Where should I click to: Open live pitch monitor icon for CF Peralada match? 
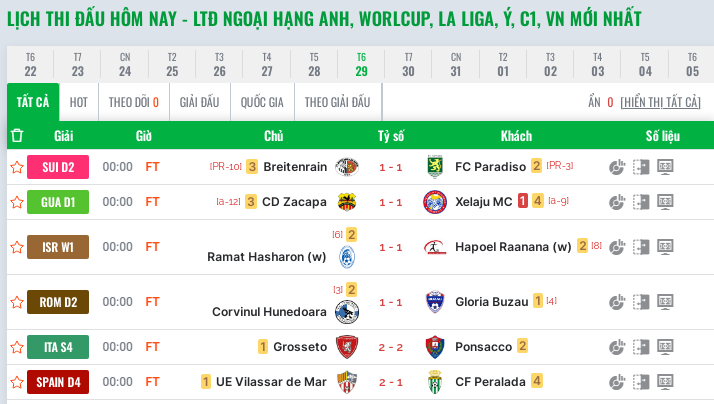[665, 381]
